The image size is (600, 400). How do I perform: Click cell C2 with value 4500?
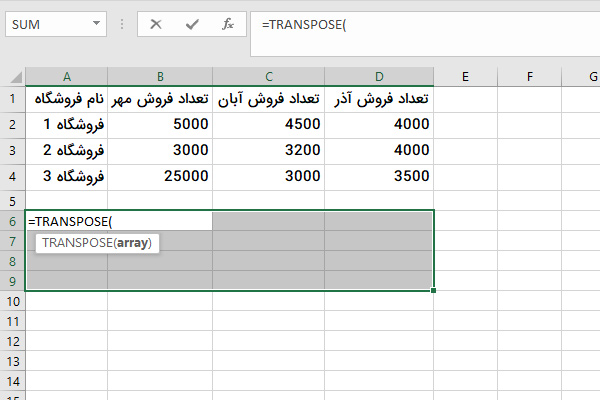point(269,126)
